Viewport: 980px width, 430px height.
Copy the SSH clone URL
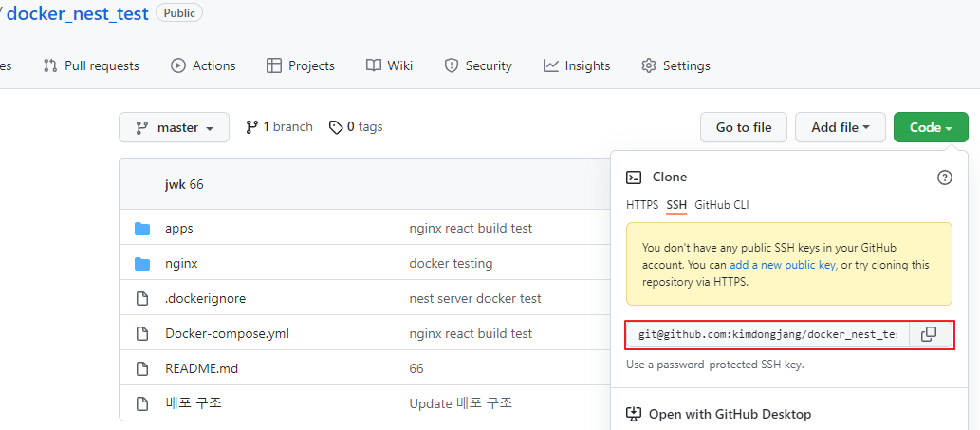tap(929, 334)
